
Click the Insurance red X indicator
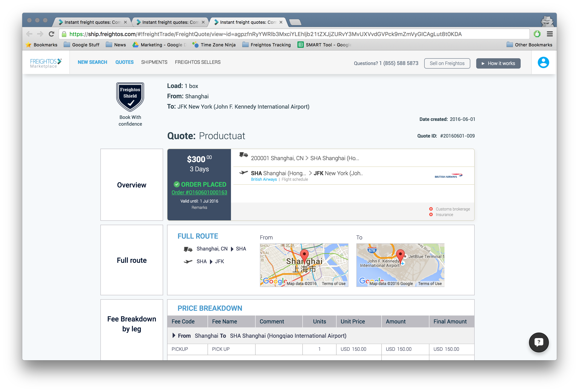(431, 215)
